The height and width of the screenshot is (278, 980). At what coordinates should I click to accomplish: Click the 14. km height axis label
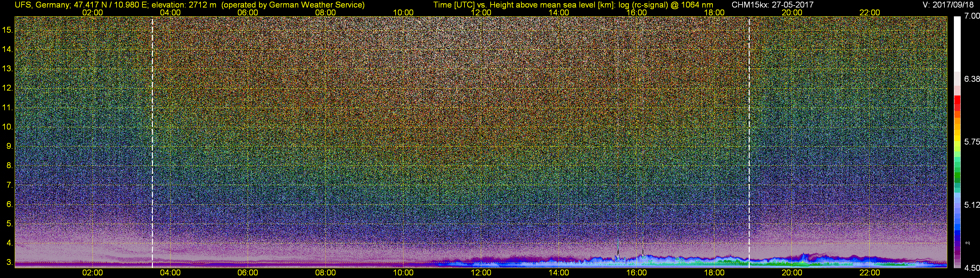[8, 49]
